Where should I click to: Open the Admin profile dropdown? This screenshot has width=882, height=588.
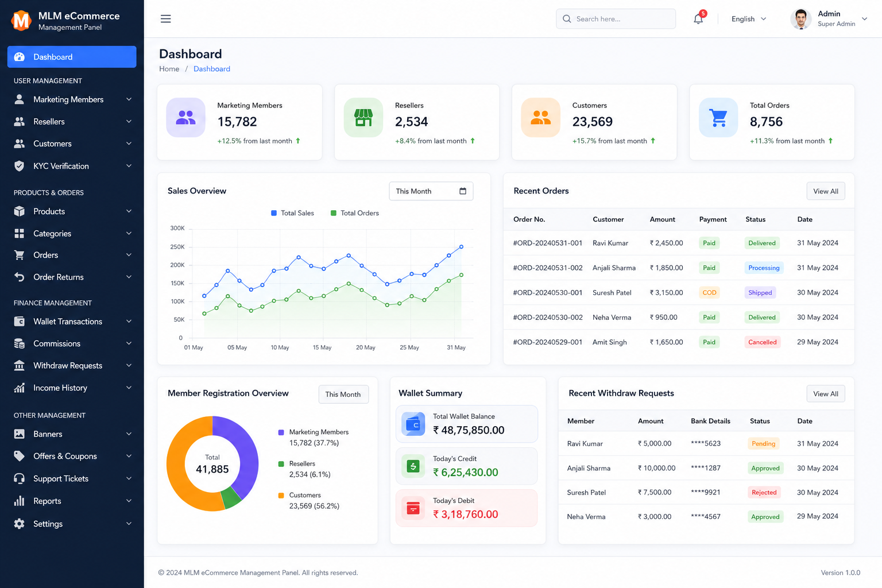point(829,19)
